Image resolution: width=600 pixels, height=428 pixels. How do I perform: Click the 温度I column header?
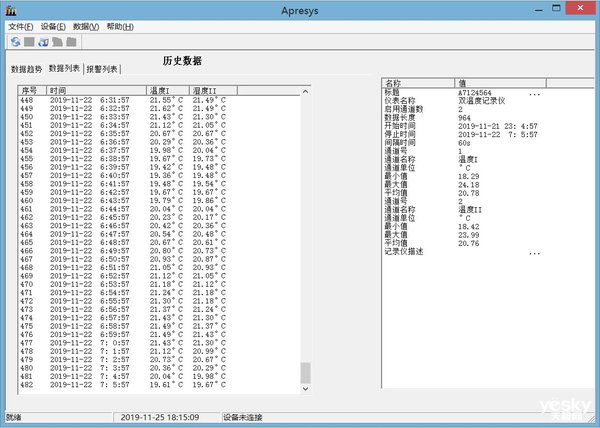point(168,91)
